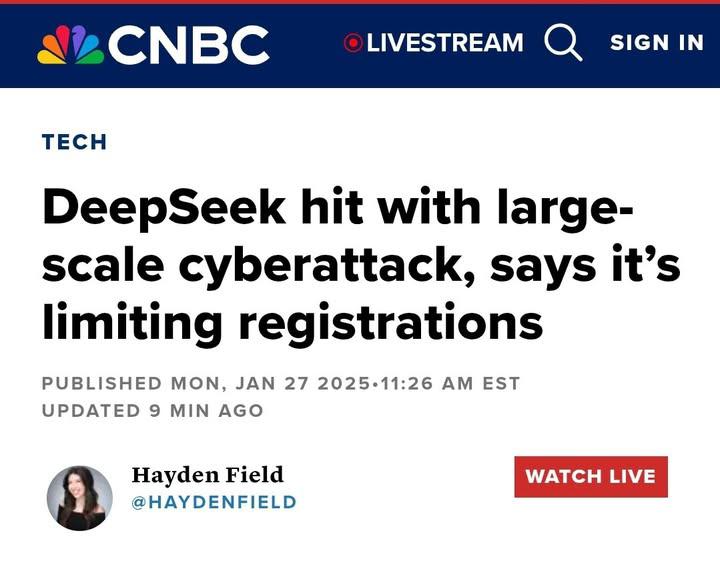Viewport: 720px width, 585px height.
Task: Open search with the magnifying glass icon
Action: click(x=563, y=42)
